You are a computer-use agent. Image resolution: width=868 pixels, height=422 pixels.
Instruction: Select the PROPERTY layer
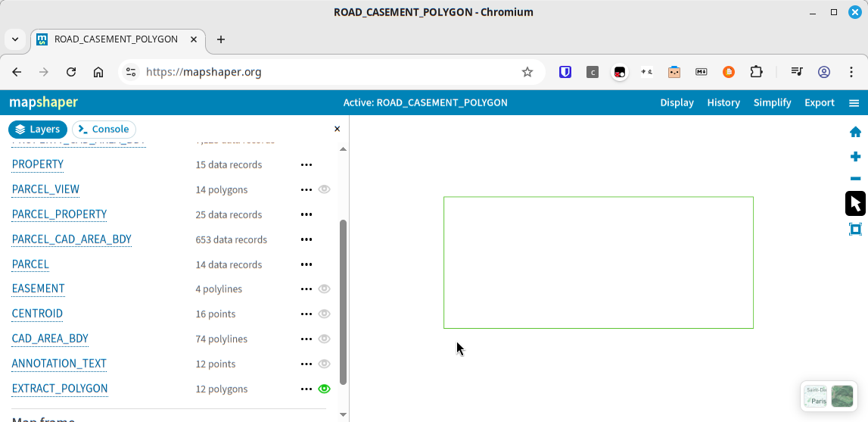[38, 164]
